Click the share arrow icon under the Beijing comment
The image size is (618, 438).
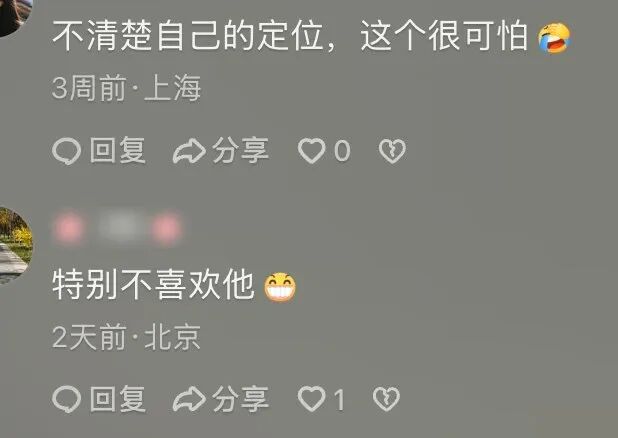click(189, 399)
